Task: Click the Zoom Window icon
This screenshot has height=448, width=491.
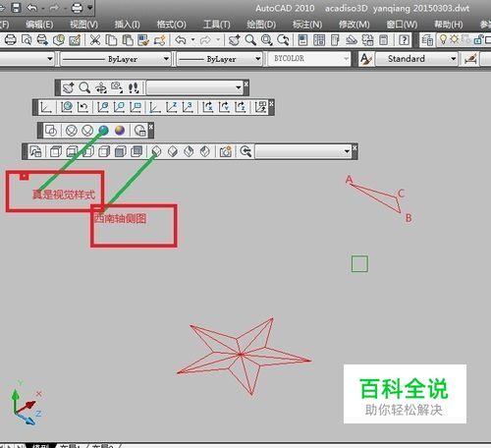Action: (267, 40)
